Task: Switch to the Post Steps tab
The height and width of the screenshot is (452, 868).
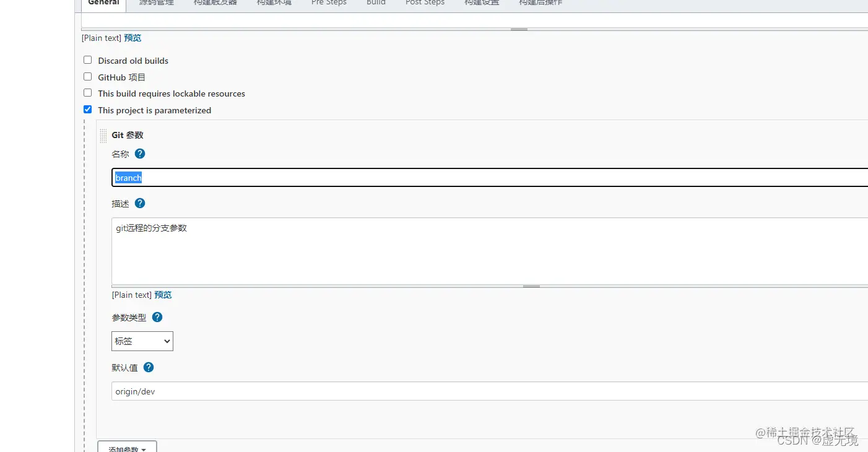Action: point(425,4)
